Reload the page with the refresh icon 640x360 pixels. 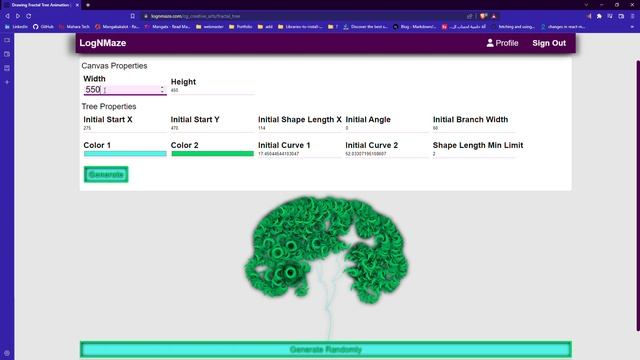[29, 16]
